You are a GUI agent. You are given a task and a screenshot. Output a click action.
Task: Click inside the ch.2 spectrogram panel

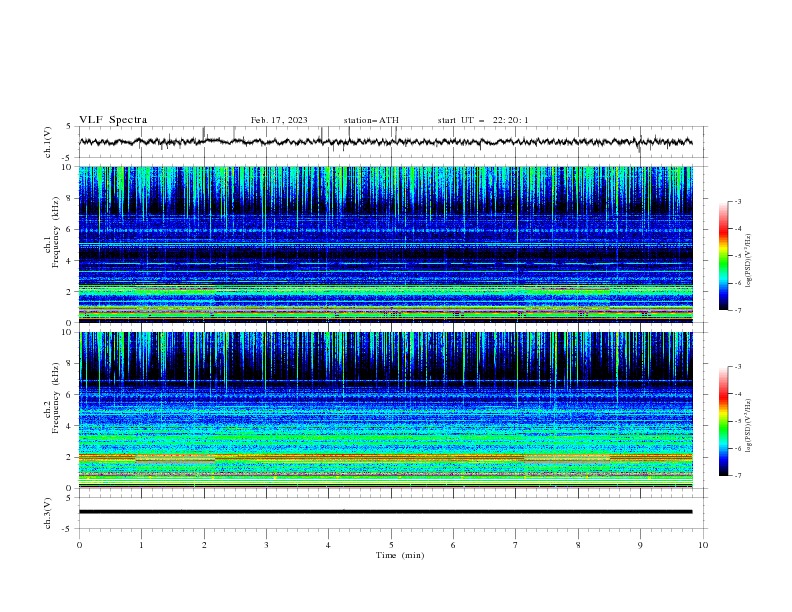386,410
